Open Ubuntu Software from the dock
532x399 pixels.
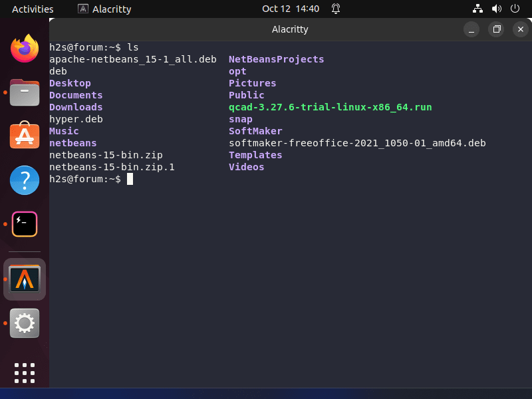coord(24,136)
